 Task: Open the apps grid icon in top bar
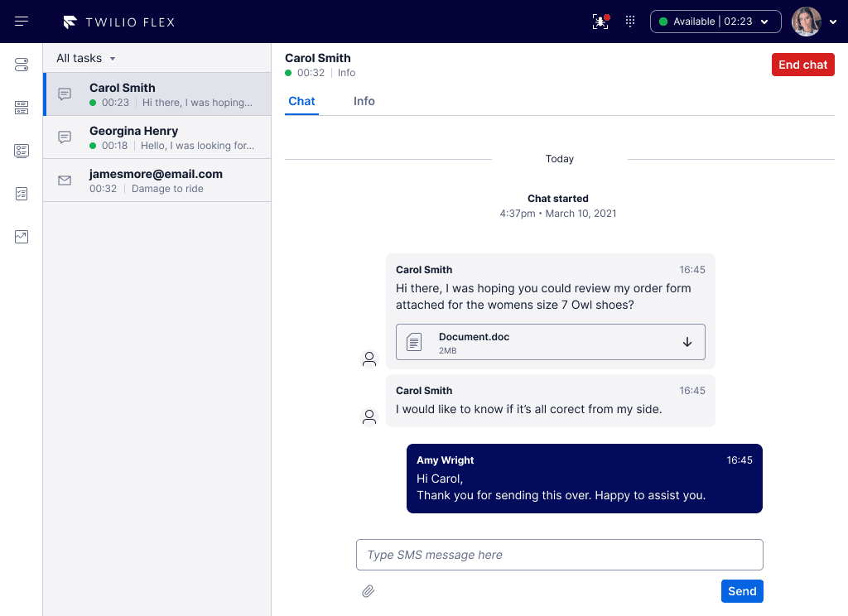coord(629,22)
